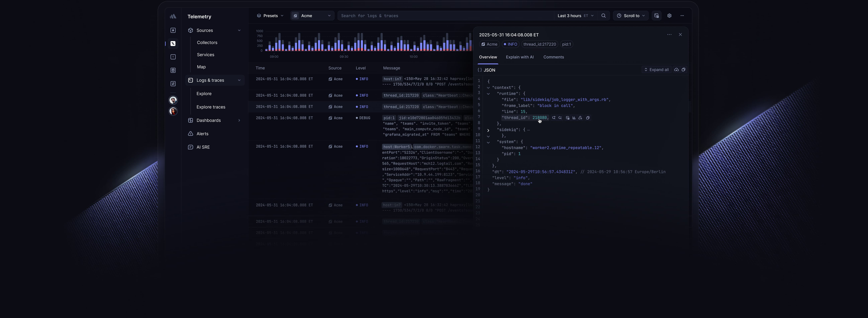Open the Scroll to dropdown

[631, 16]
